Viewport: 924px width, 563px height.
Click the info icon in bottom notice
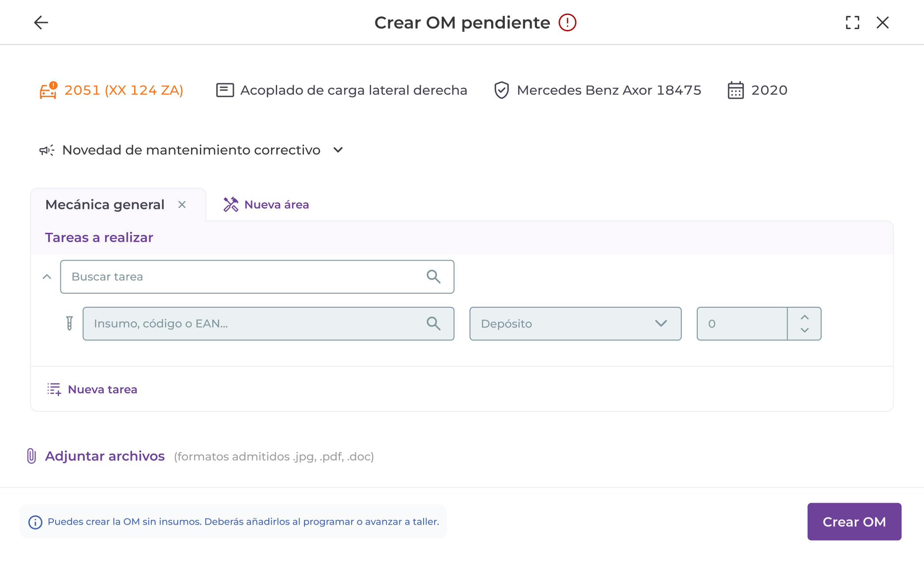tap(35, 522)
